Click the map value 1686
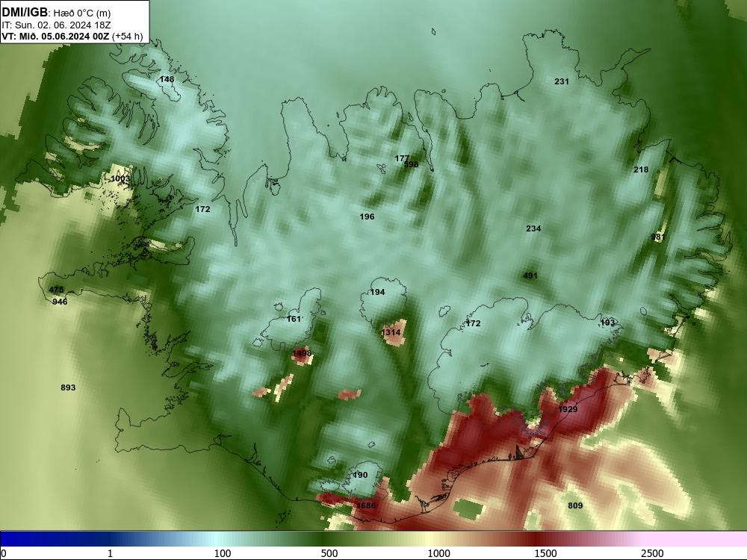Viewport: 747px width, 560px height. (x=366, y=505)
